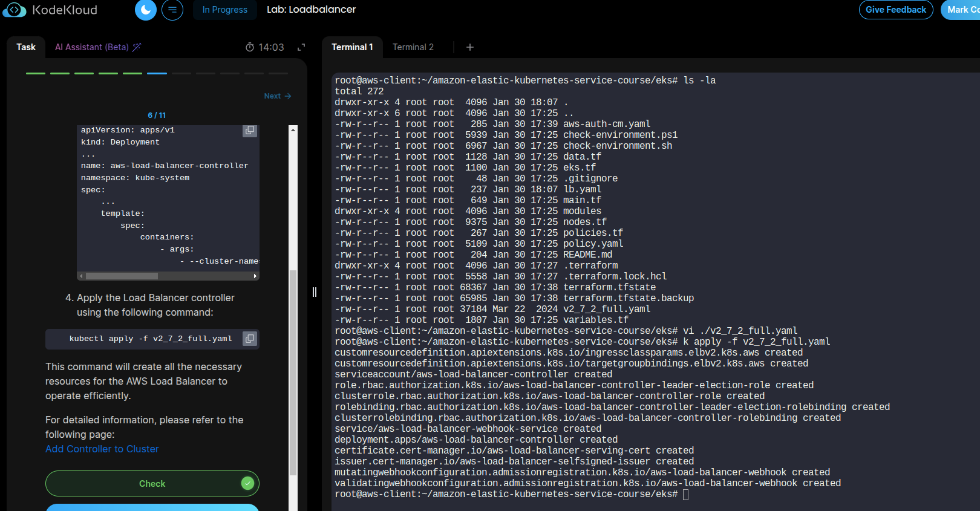Click v2_7_2_full.yaml in file listing

(607, 309)
